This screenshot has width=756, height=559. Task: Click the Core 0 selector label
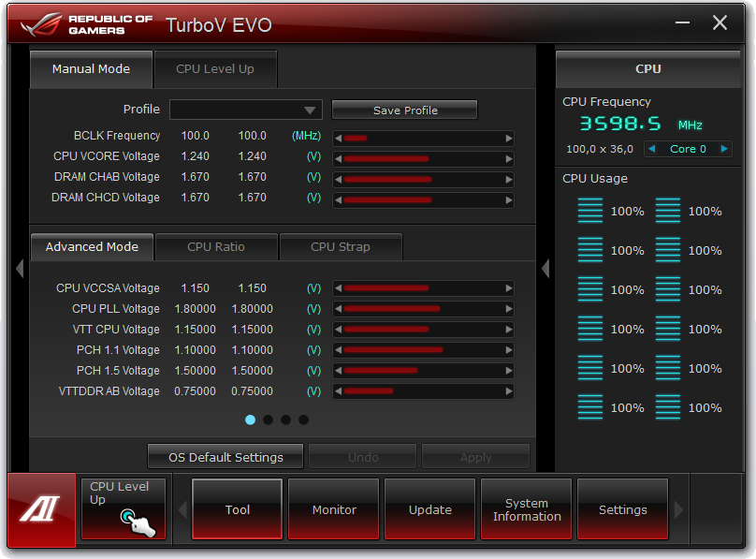[688, 149]
